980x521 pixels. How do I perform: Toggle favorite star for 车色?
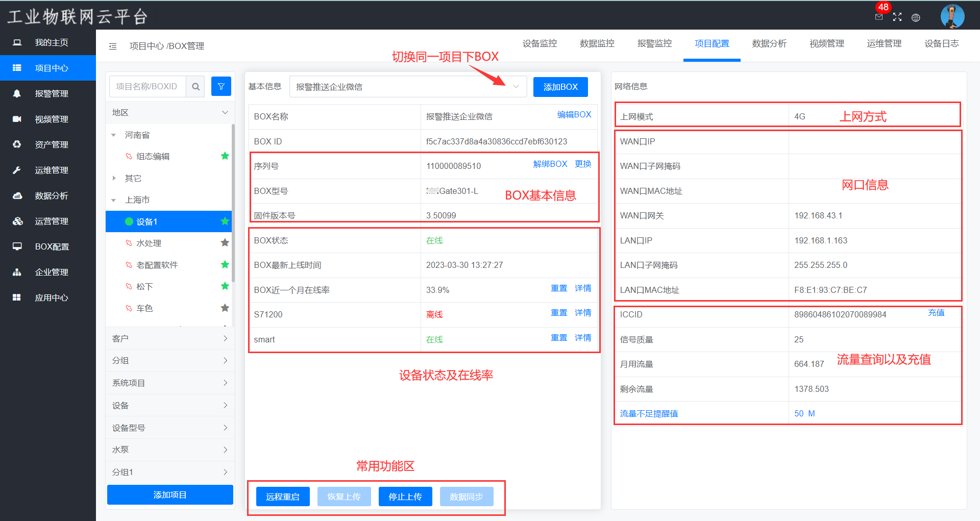point(225,308)
